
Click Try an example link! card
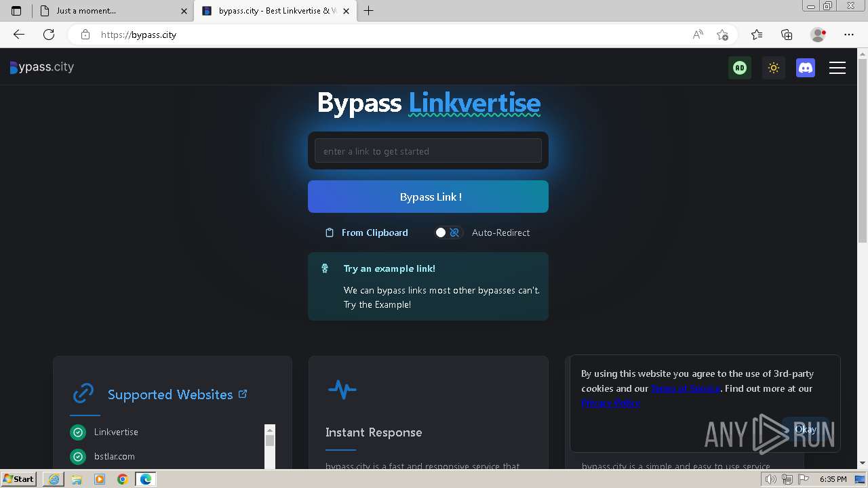pyautogui.click(x=428, y=286)
